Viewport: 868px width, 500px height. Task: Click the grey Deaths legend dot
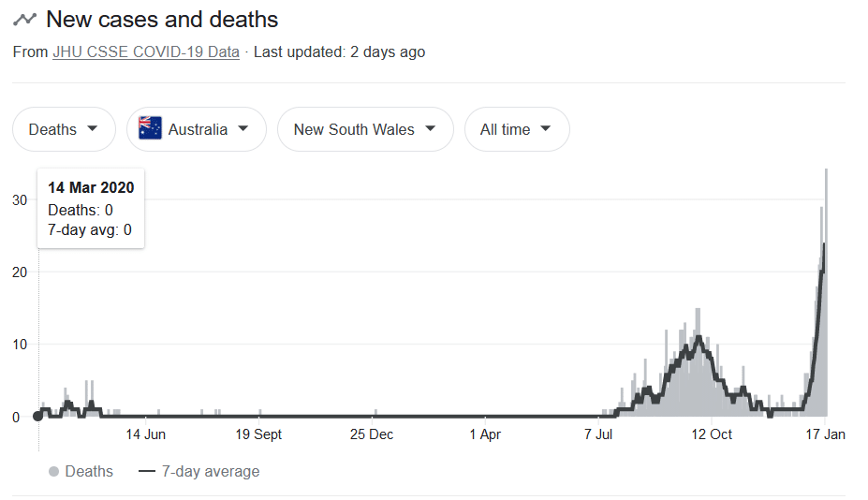click(x=53, y=471)
